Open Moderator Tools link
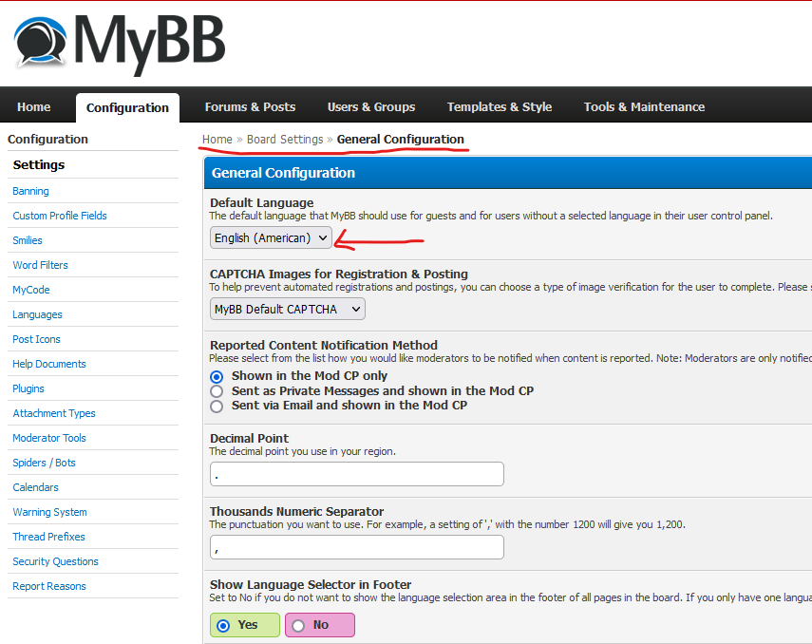 [x=49, y=438]
